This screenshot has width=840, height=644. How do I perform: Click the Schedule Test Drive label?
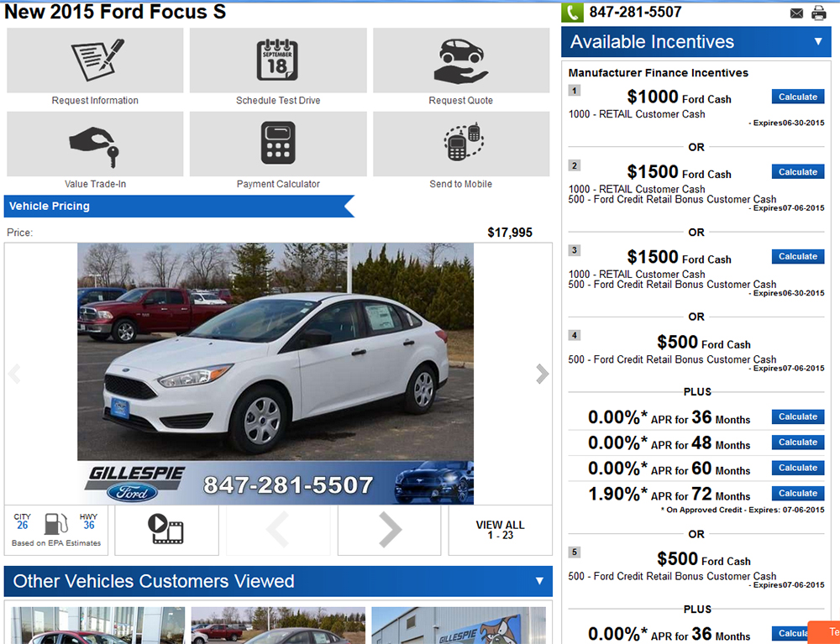[278, 100]
